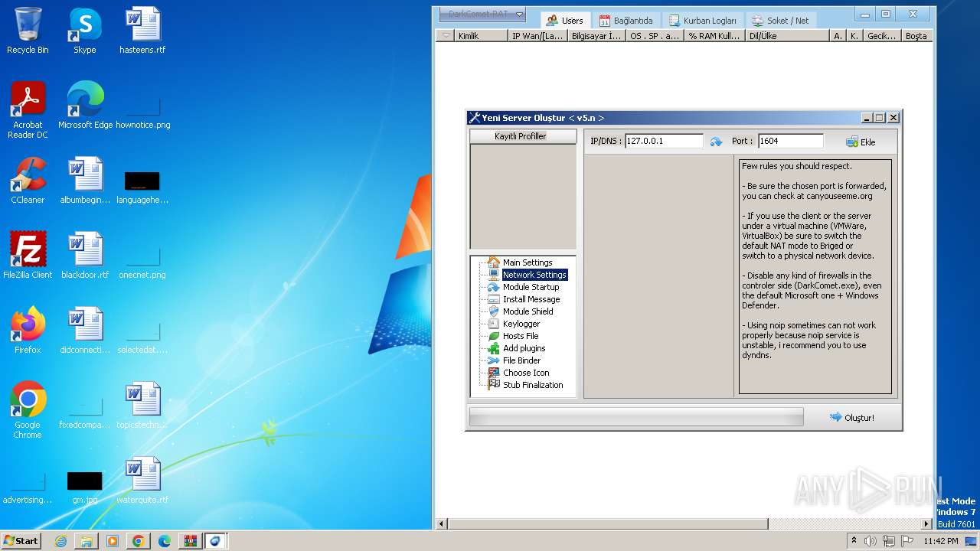Open Skype desktop shortcut
This screenshot has width=980, height=551.
click(85, 31)
